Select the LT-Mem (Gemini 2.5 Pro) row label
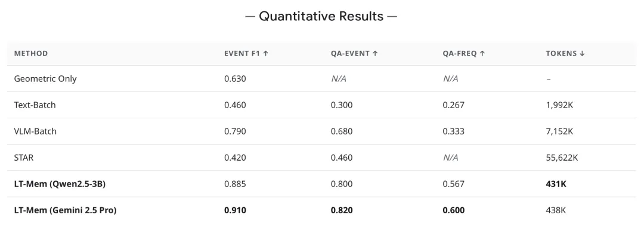The height and width of the screenshot is (230, 644). click(66, 210)
